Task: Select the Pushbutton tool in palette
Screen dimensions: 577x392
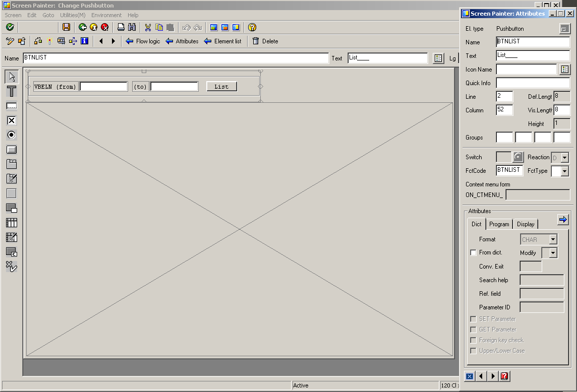Action: (12, 150)
